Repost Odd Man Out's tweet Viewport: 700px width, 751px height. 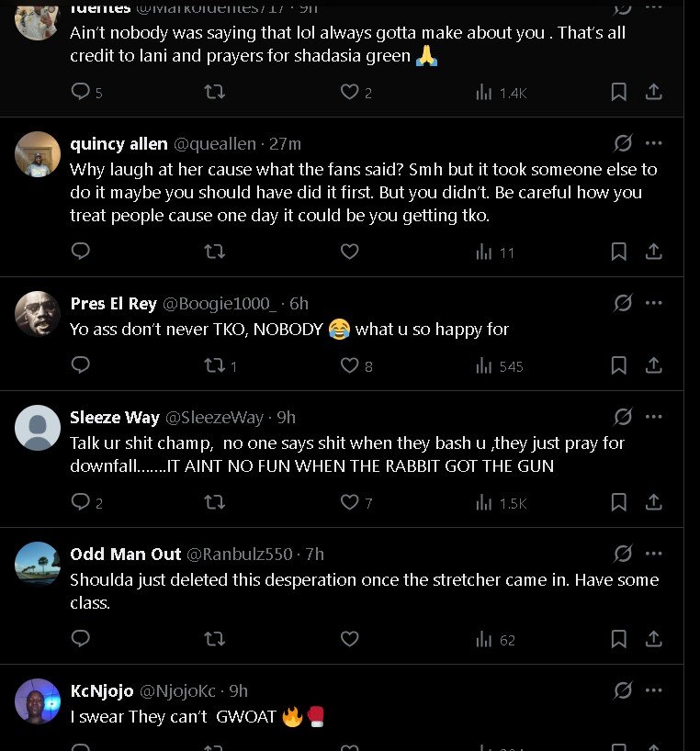point(214,640)
